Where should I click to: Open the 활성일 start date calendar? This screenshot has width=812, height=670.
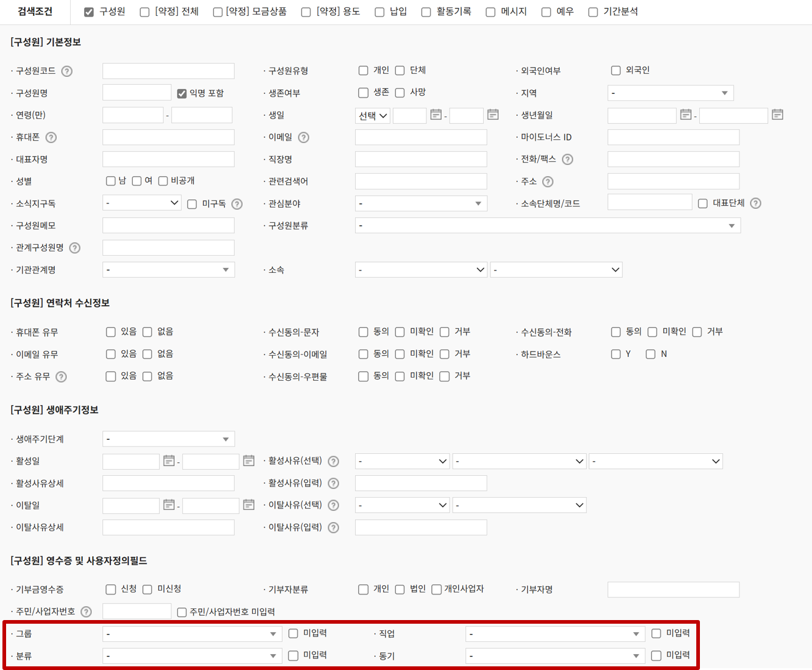[x=169, y=461]
